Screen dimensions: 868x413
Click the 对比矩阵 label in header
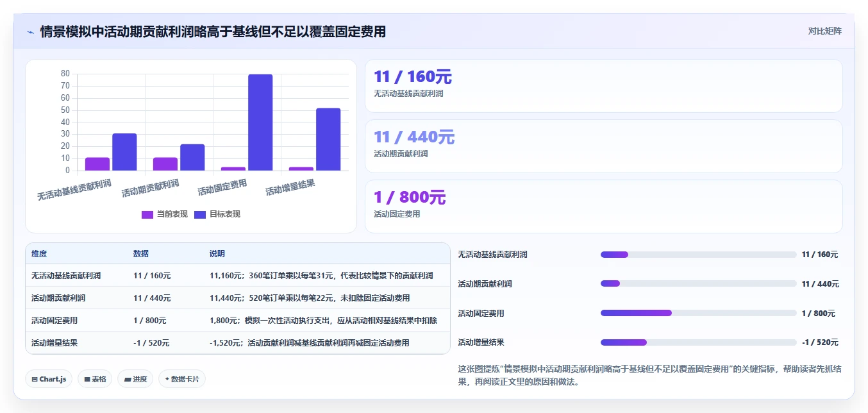click(x=824, y=31)
